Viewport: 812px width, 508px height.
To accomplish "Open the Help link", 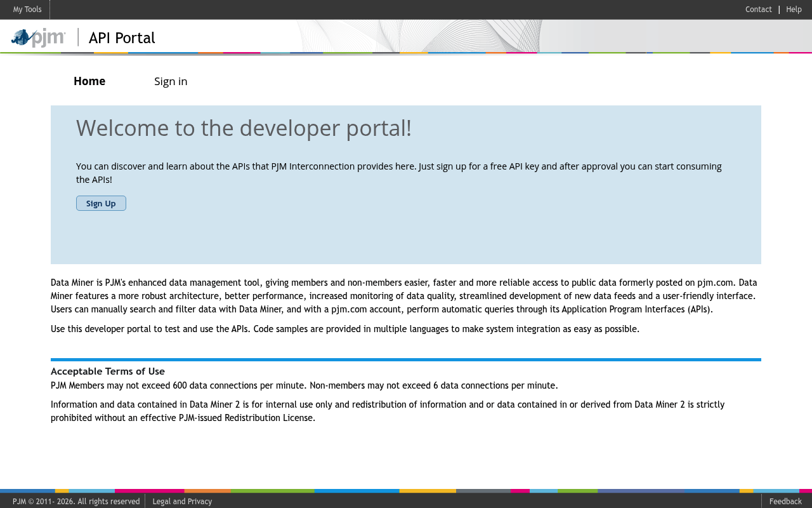I will click(794, 10).
